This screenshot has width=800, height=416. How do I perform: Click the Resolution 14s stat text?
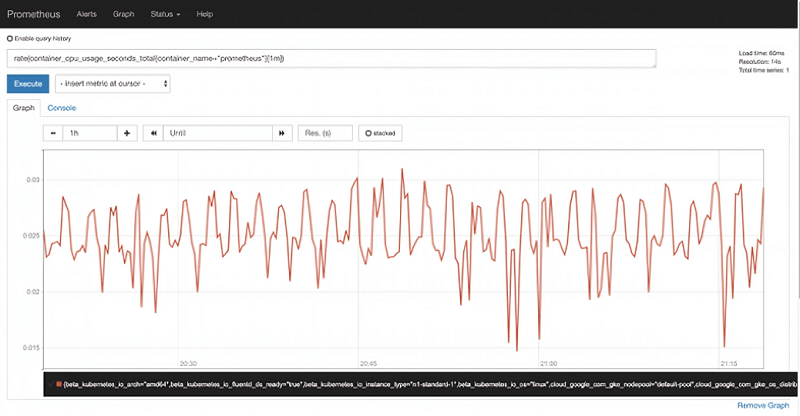pyautogui.click(x=760, y=62)
